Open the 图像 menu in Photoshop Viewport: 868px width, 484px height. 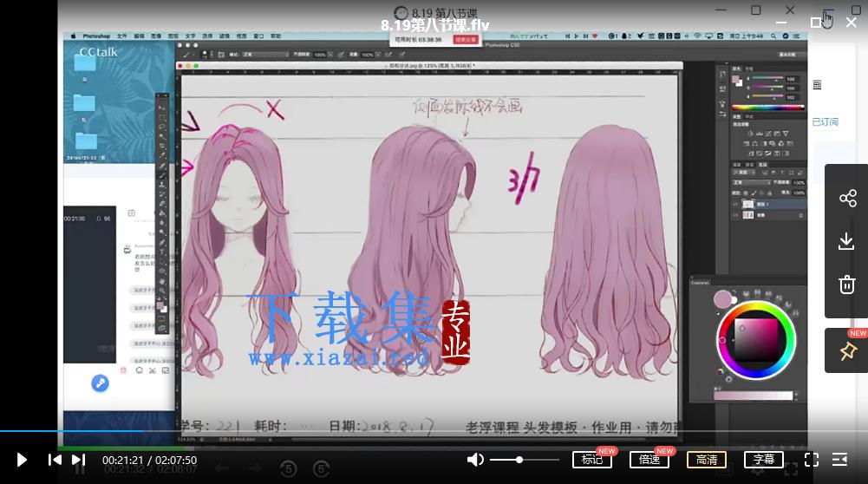pyautogui.click(x=156, y=36)
